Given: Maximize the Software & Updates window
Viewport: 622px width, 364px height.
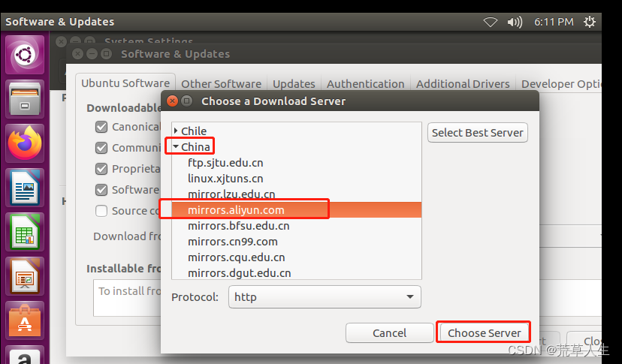Looking at the screenshot, I should pos(107,53).
